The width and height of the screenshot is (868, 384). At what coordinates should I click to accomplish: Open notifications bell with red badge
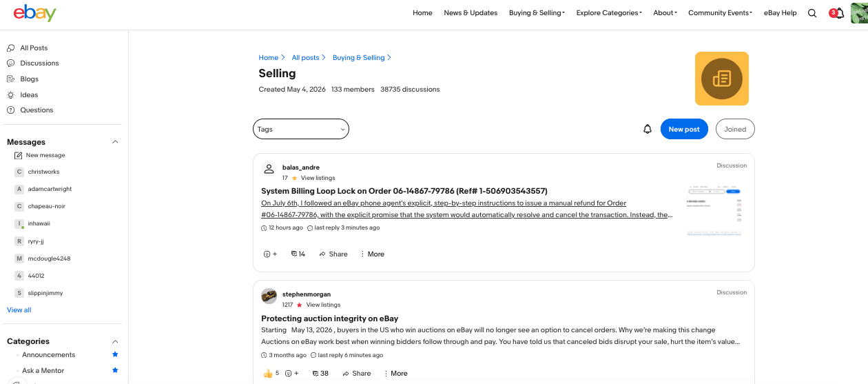point(837,13)
